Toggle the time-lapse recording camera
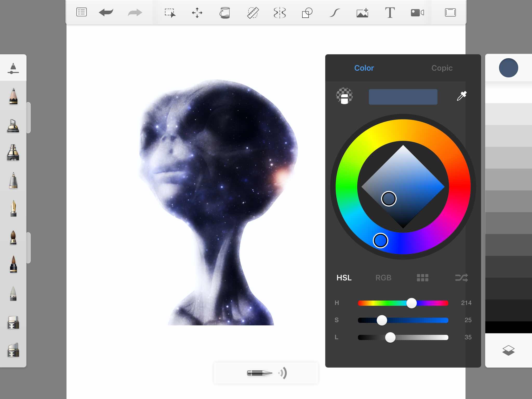532x399 pixels. (417, 12)
